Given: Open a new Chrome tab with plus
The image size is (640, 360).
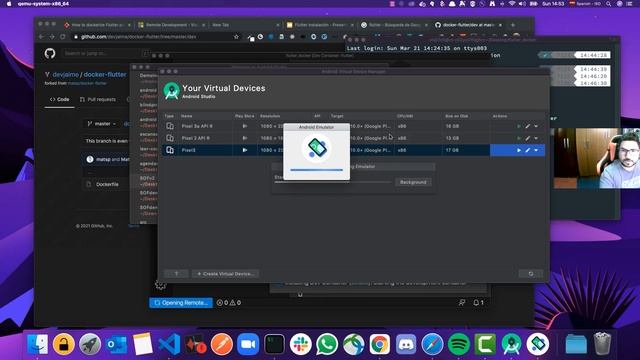Looking at the screenshot, I should [x=513, y=25].
